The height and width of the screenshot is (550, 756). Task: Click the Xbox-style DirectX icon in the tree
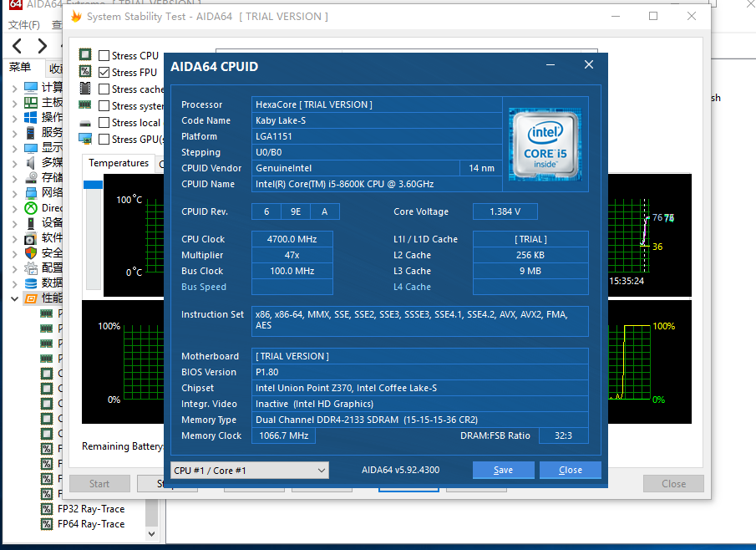pos(31,208)
